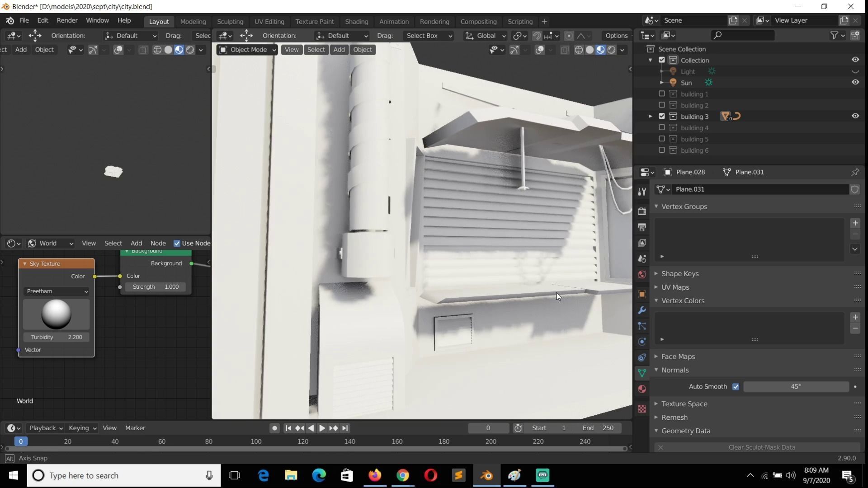This screenshot has height=488, width=868.
Task: Enable the building 1 collection checkbox
Action: [x=662, y=94]
